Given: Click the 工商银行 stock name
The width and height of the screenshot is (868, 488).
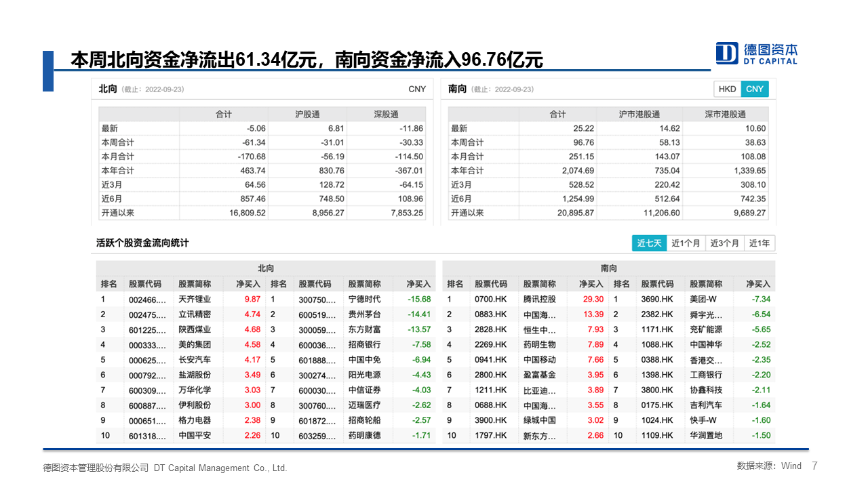Looking at the screenshot, I should pos(707,375).
